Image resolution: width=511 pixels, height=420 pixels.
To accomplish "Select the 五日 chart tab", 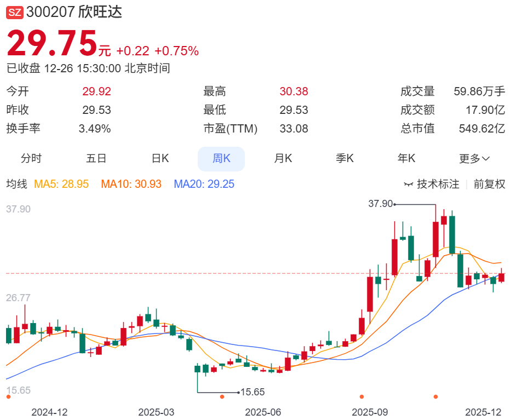I will point(96,159).
